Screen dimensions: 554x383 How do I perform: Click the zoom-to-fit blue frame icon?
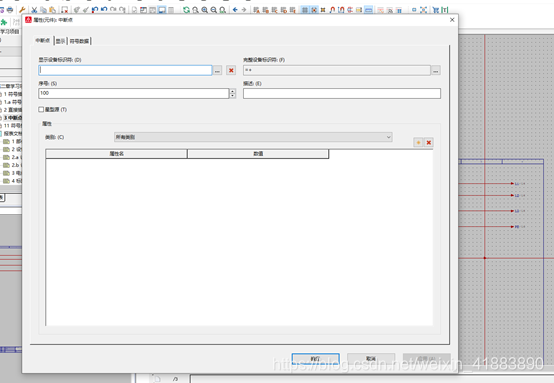click(x=423, y=10)
